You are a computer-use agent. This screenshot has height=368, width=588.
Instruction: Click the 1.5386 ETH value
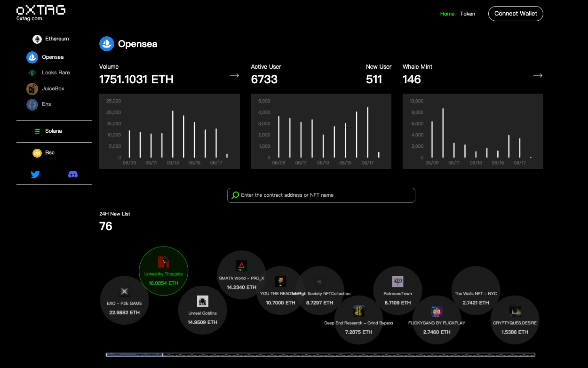[515, 332]
